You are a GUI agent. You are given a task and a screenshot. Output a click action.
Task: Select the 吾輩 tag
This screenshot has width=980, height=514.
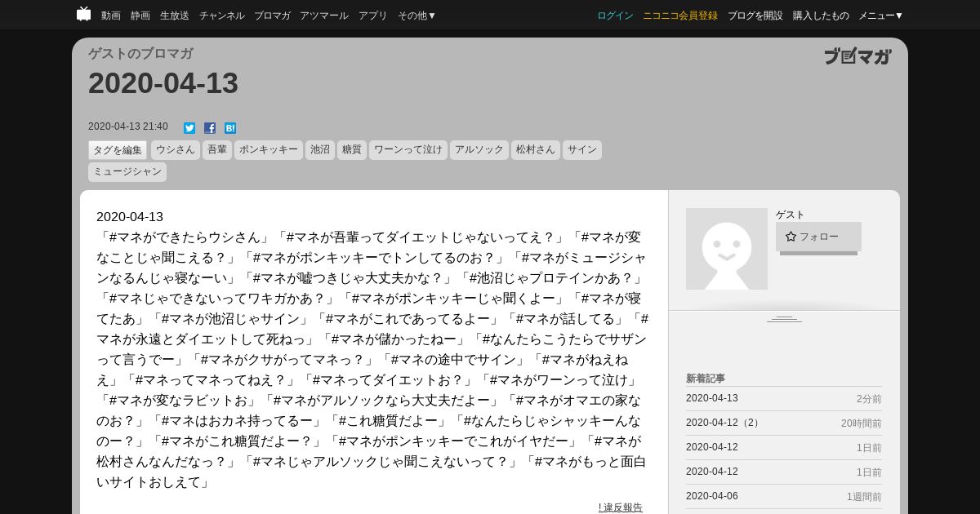tap(217, 150)
